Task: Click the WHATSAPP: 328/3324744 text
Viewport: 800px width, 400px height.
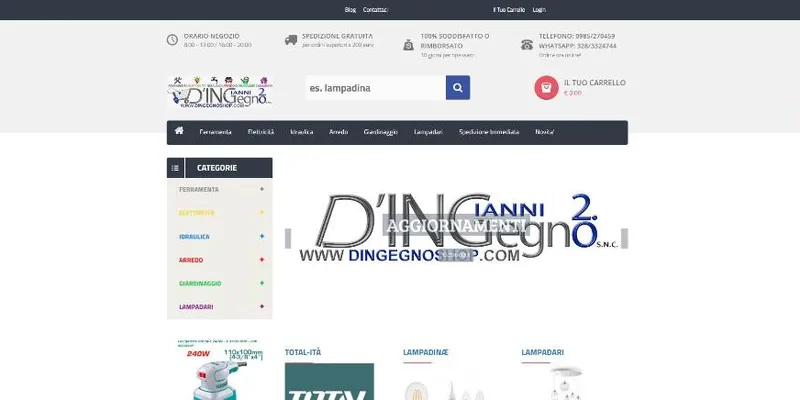Action: click(578, 46)
